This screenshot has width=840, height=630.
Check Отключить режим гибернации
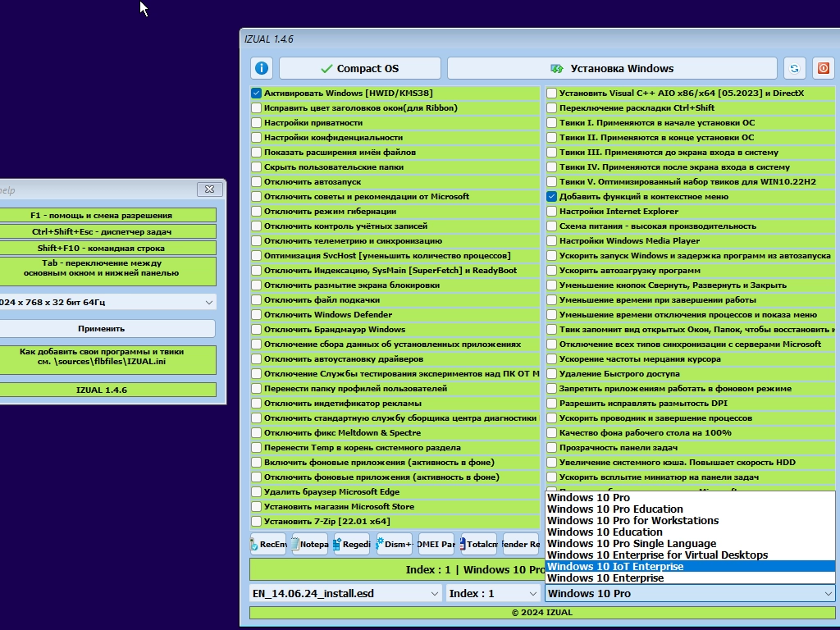(x=256, y=211)
